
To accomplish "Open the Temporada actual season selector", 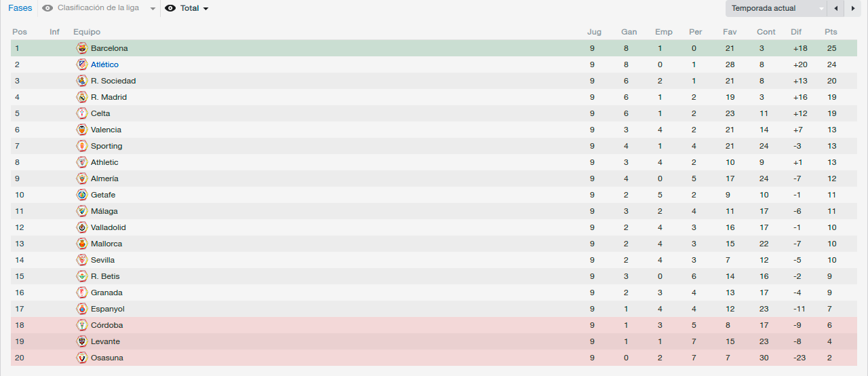I will (776, 8).
